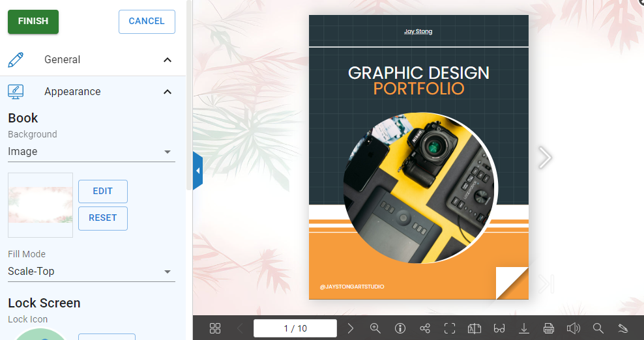Viewport: 644px width, 340px height.
Task: Download the flipbook
Action: point(524,328)
